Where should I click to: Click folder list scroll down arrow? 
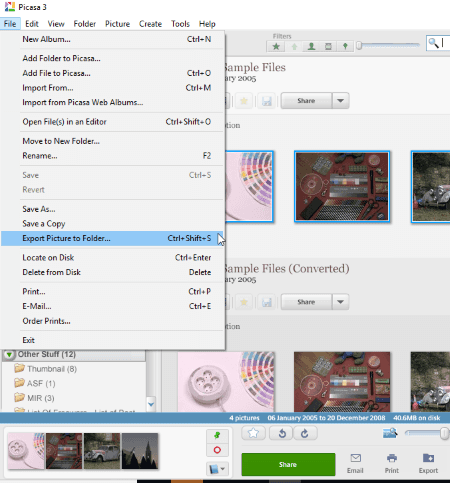(x=151, y=404)
